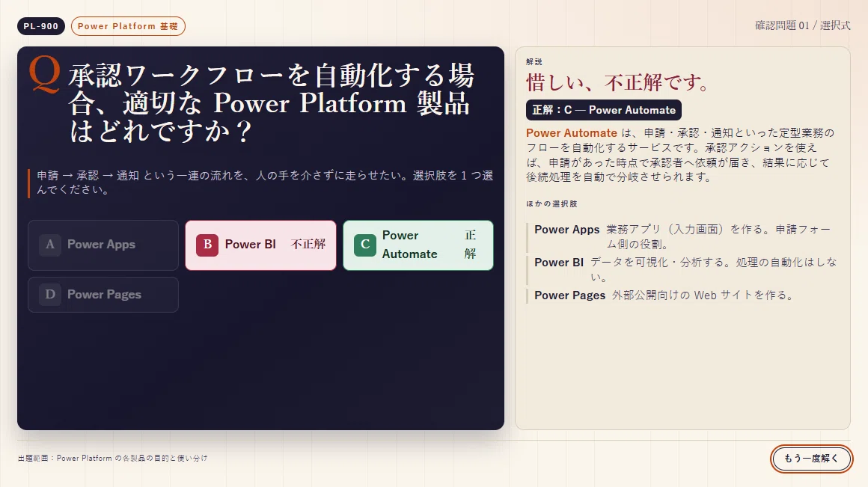Click the red letter B icon tile
868x487 pixels.
pos(207,245)
